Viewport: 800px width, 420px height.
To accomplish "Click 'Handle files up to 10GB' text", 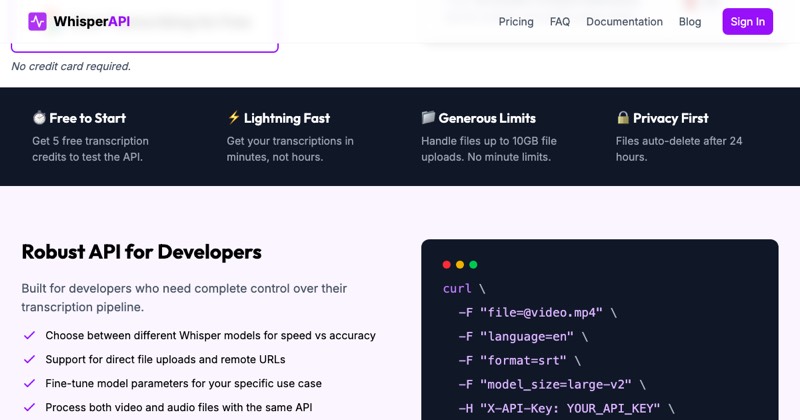I will [489, 149].
